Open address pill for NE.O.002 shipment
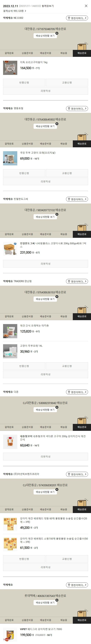91x644 pixels. click(77, 18)
